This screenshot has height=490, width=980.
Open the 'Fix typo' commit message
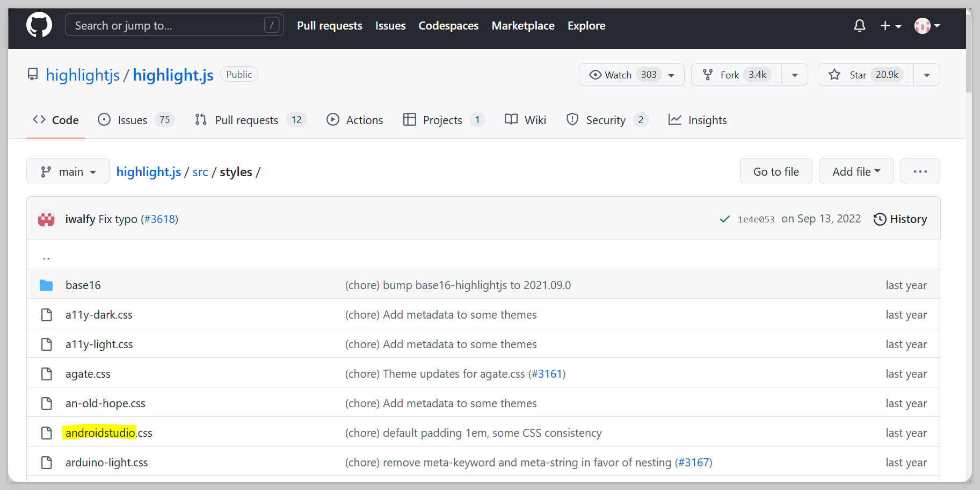coord(118,219)
